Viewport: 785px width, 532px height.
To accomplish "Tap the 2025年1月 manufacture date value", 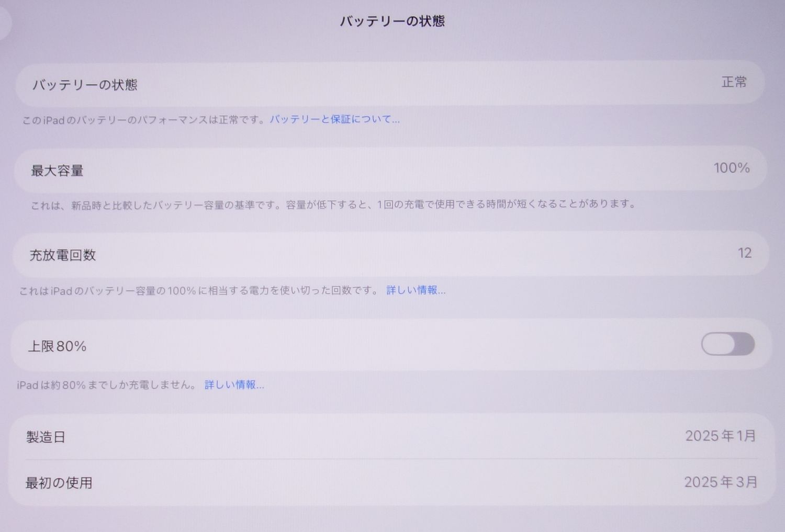I will pyautogui.click(x=720, y=436).
